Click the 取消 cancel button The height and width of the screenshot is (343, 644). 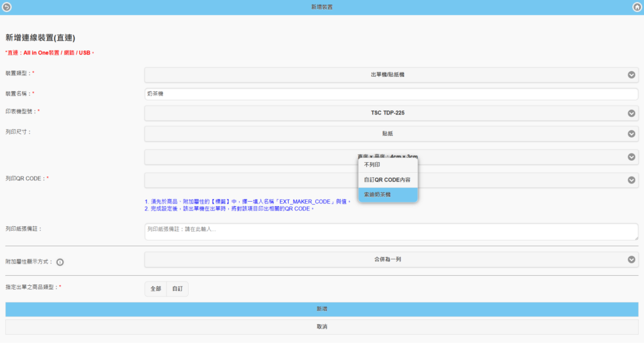pyautogui.click(x=321, y=327)
